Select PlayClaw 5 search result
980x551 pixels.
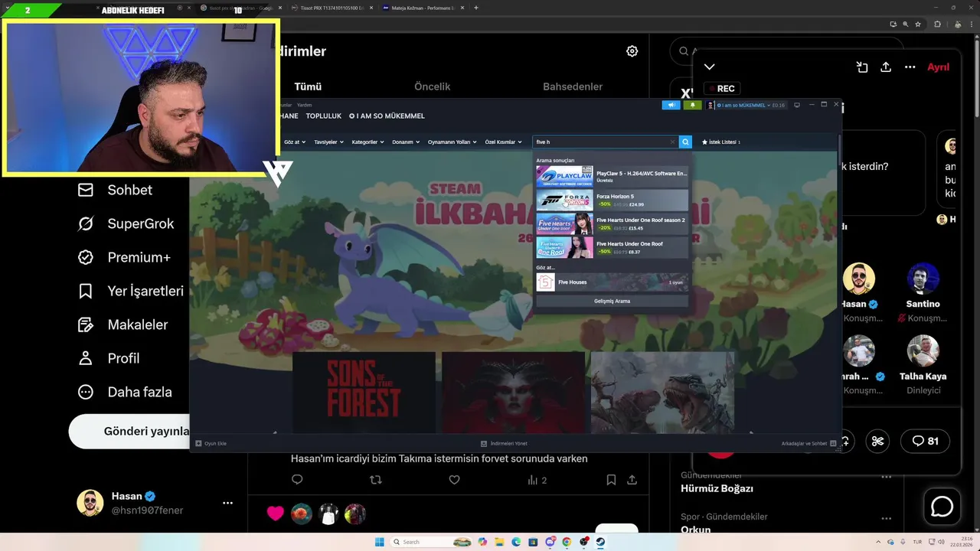[612, 177]
